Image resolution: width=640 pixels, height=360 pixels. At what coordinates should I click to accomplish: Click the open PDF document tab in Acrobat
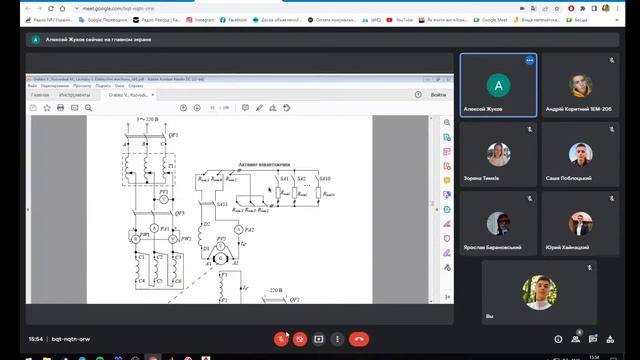point(129,95)
